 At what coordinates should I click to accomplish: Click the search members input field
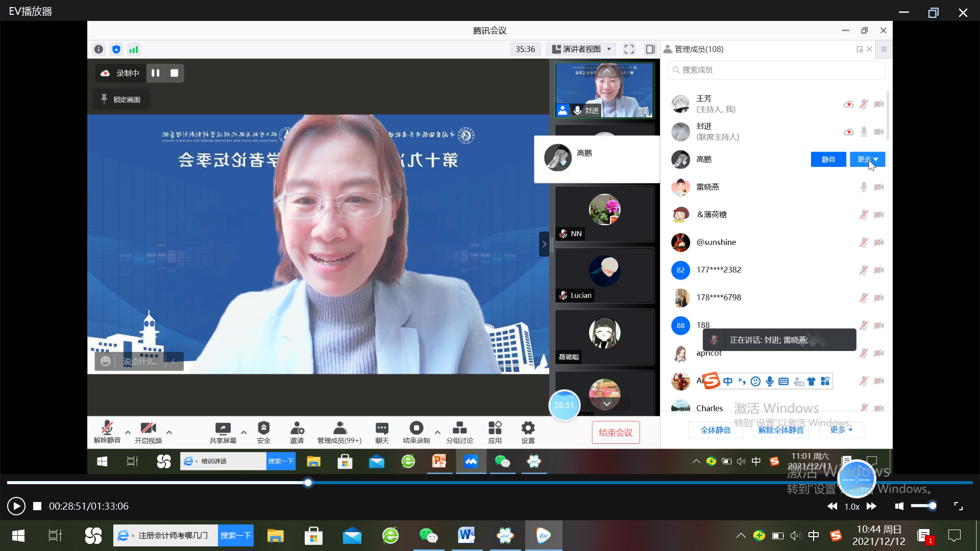(x=776, y=70)
